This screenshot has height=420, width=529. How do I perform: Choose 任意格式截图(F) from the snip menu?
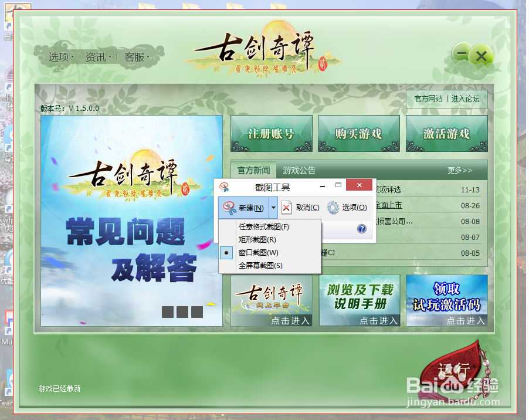[x=270, y=226]
